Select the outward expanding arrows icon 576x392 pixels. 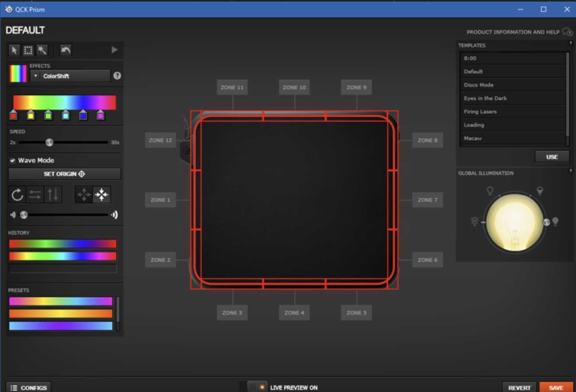pyautogui.click(x=84, y=194)
